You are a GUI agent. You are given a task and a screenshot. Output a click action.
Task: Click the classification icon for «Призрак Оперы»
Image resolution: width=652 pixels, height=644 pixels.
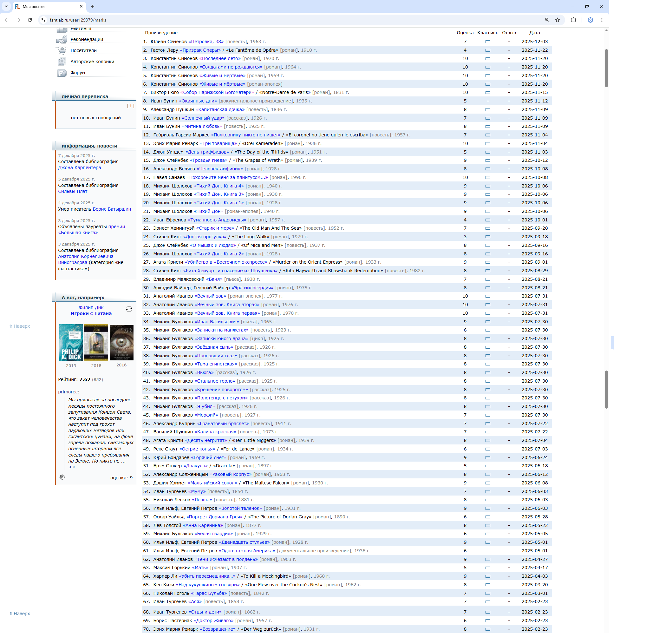488,50
